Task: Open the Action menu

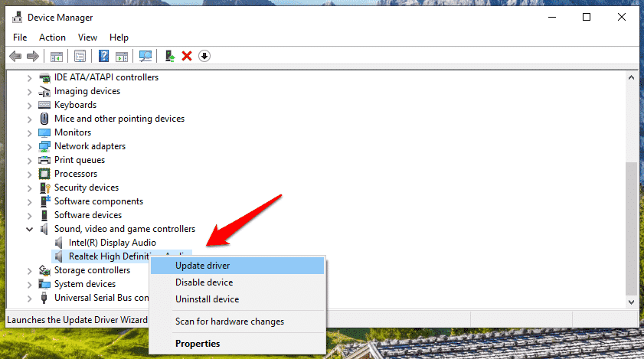Action: click(x=52, y=38)
